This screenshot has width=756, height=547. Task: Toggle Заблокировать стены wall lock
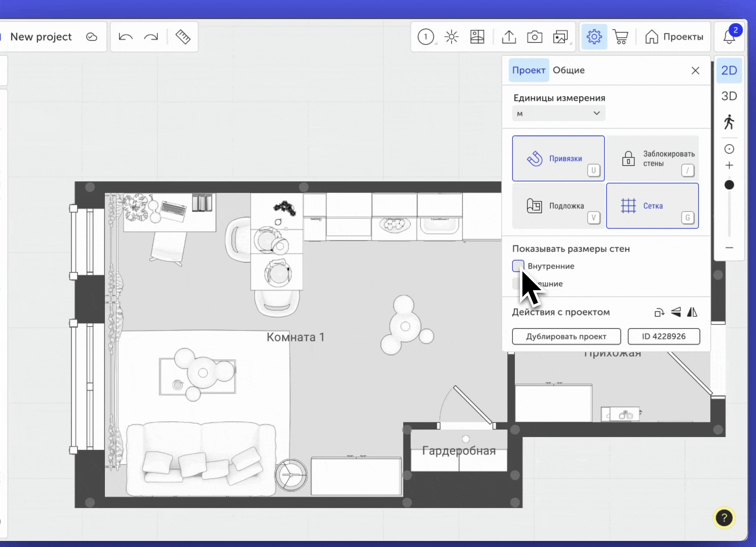click(653, 159)
